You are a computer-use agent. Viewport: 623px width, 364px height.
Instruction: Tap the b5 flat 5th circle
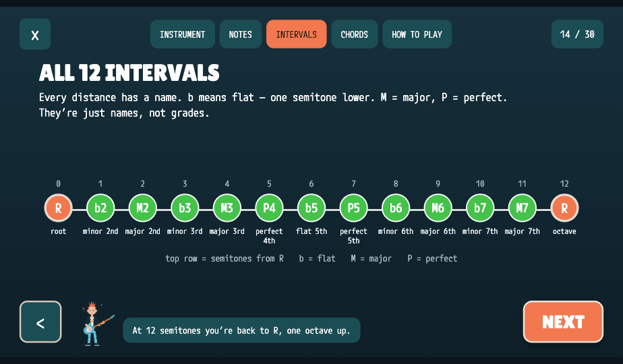point(311,208)
